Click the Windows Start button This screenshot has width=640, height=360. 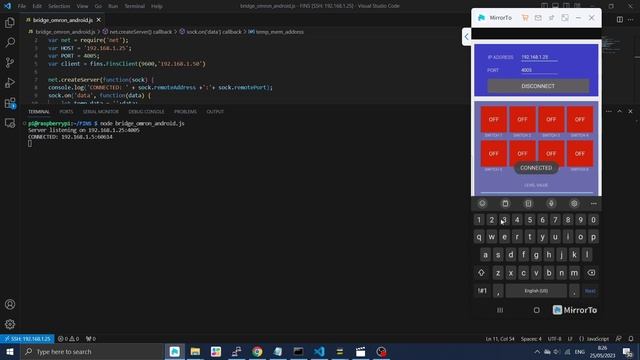pos(10,352)
